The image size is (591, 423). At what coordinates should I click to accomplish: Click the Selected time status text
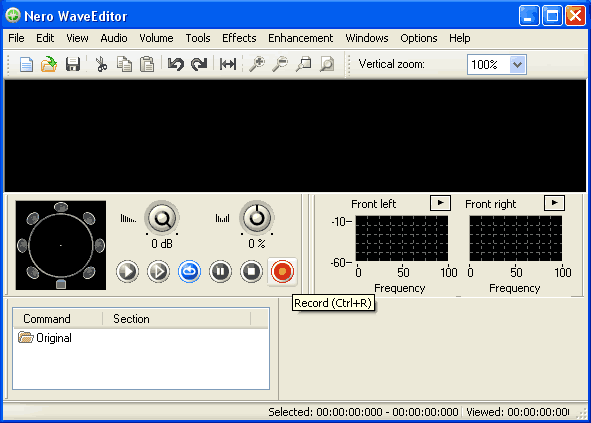[363, 412]
